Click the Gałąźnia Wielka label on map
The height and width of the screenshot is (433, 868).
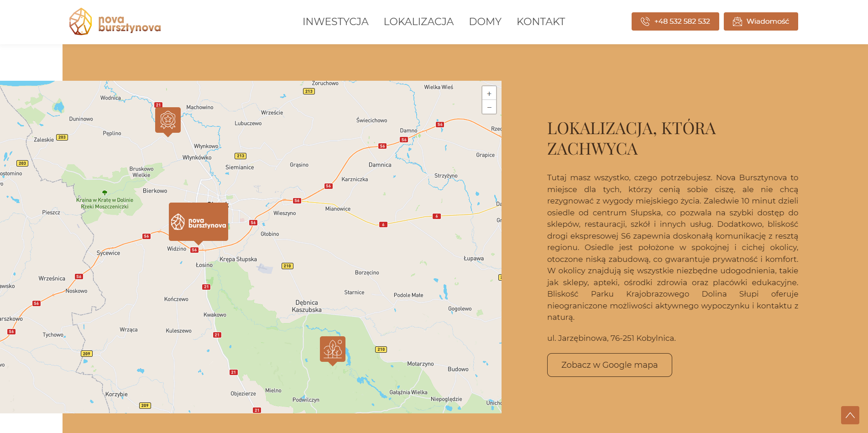(x=408, y=392)
